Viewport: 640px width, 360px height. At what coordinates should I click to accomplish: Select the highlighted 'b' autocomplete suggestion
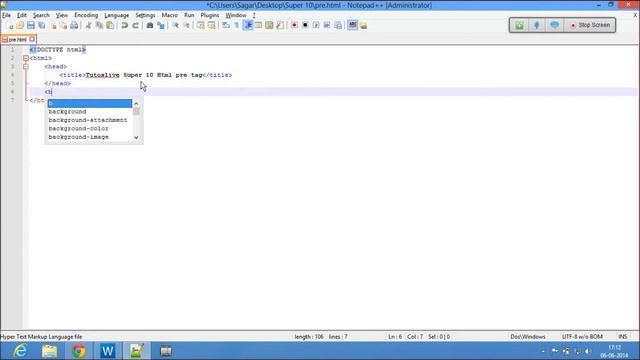pyautogui.click(x=90, y=103)
